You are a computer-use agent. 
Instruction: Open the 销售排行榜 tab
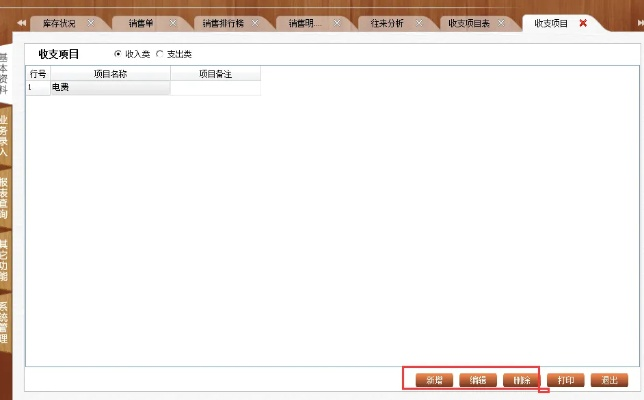click(221, 22)
